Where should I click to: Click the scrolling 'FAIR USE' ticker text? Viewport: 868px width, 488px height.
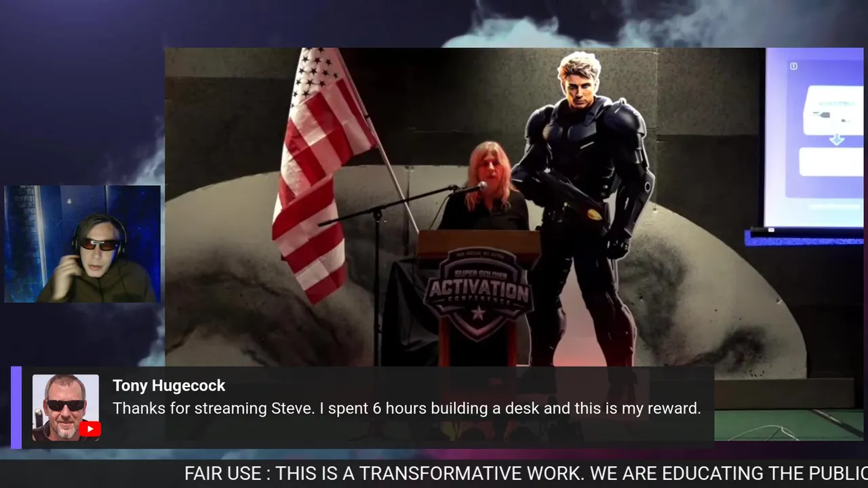click(526, 474)
